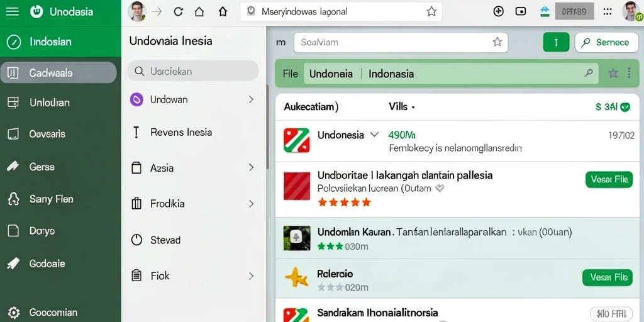Click the heart icon after Outam

pos(440,189)
